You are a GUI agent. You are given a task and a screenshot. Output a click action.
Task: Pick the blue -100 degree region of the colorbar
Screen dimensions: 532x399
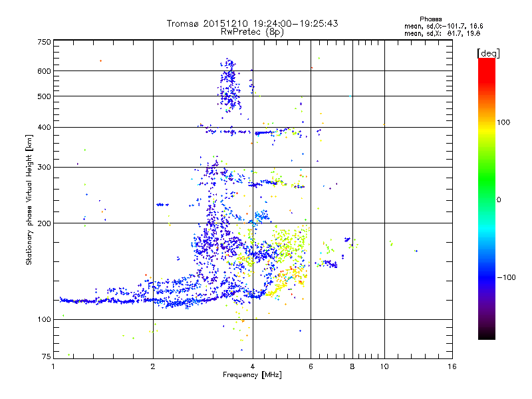(487, 277)
